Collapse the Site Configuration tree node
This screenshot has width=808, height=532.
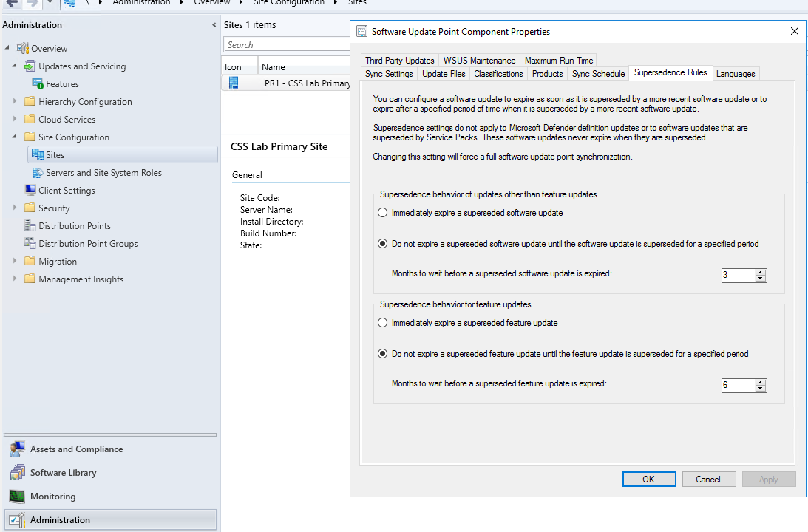click(x=16, y=137)
